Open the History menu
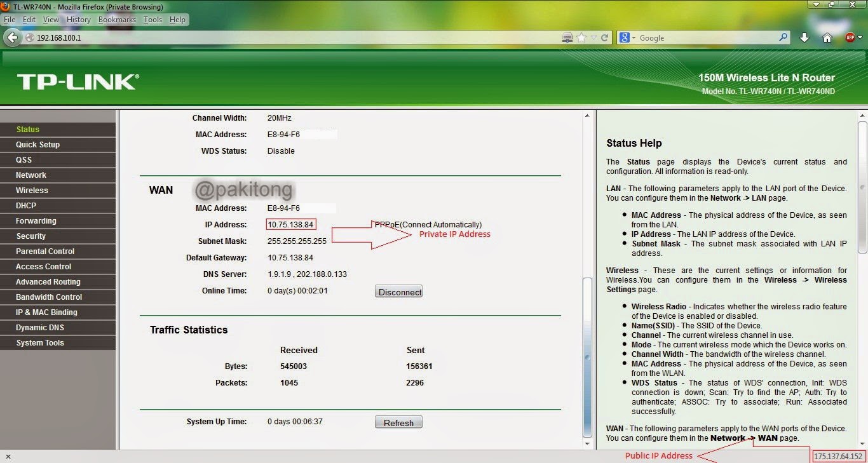The image size is (868, 463). pos(79,20)
